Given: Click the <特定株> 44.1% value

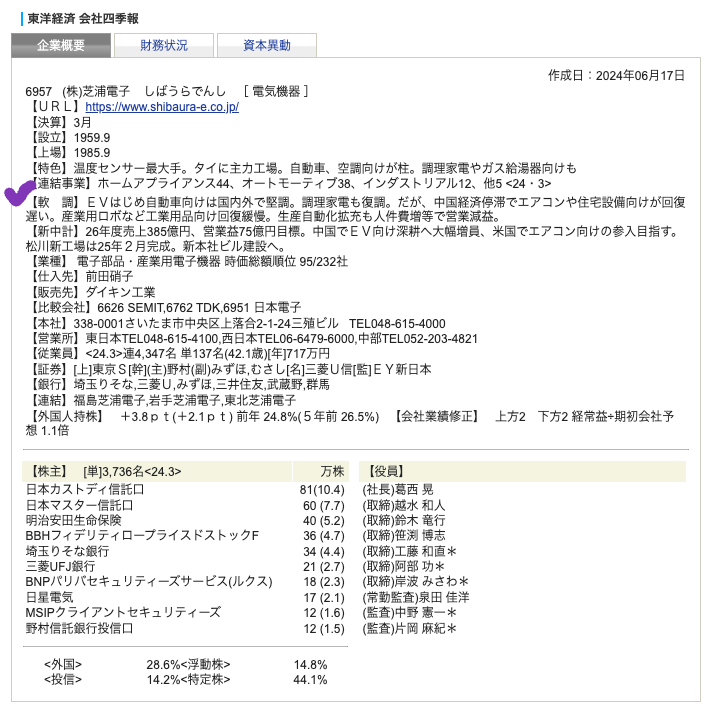Looking at the screenshot, I should [310, 680].
